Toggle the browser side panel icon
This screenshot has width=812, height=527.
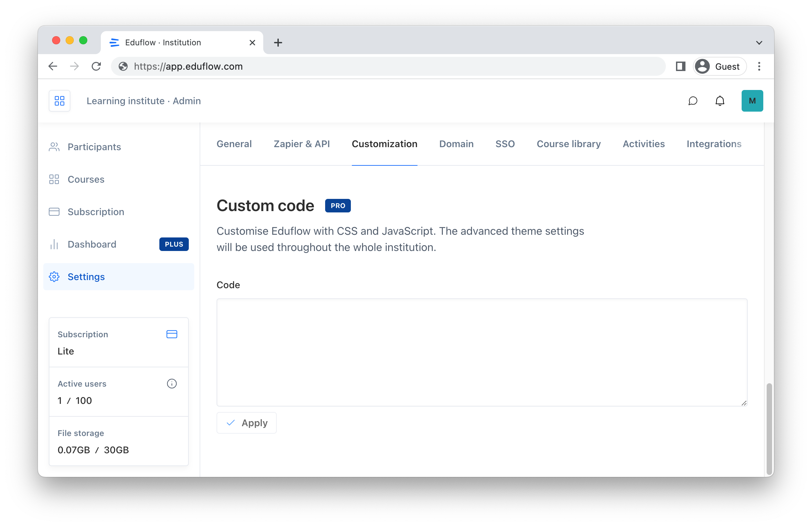click(x=681, y=66)
